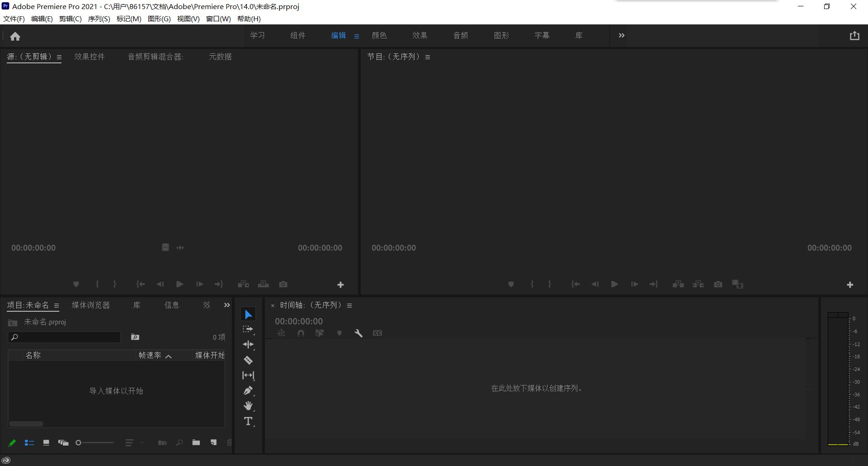Screen dimensions: 868x466
Task: Take a frame export snapshot in Program monitor
Action: tap(718, 284)
